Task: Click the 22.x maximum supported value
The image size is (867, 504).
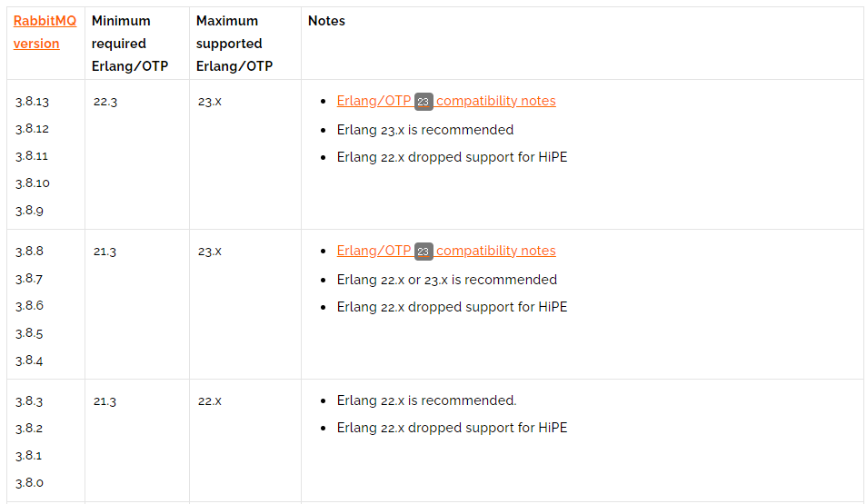Action: point(210,401)
